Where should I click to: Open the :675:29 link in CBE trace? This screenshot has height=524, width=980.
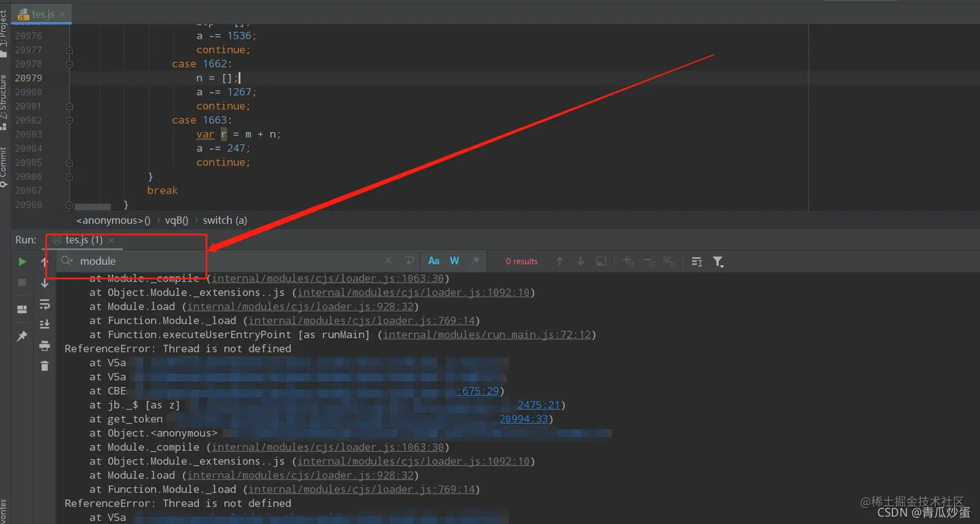pos(478,391)
